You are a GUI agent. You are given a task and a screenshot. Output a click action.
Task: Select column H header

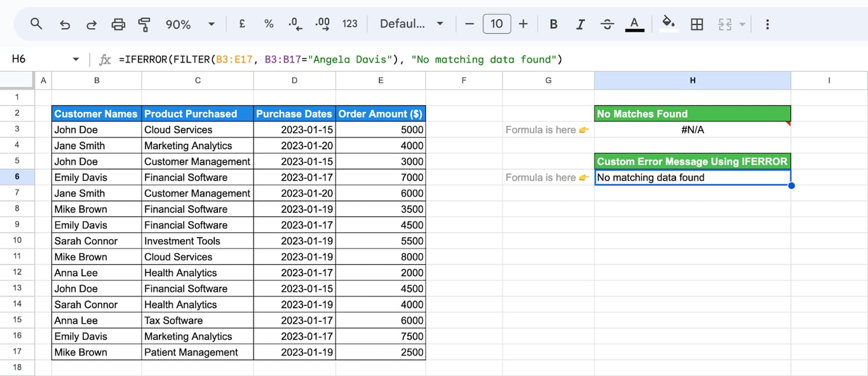(x=693, y=80)
